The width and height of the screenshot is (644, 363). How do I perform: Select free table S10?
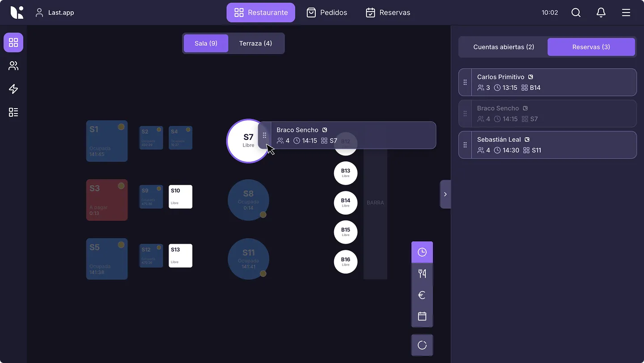pos(181,197)
